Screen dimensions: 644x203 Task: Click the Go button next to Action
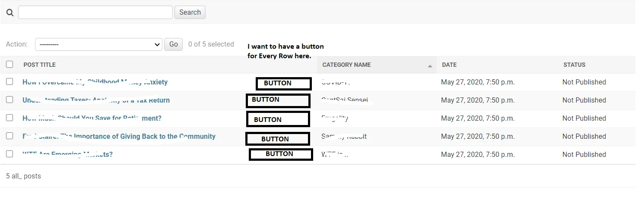coord(174,44)
